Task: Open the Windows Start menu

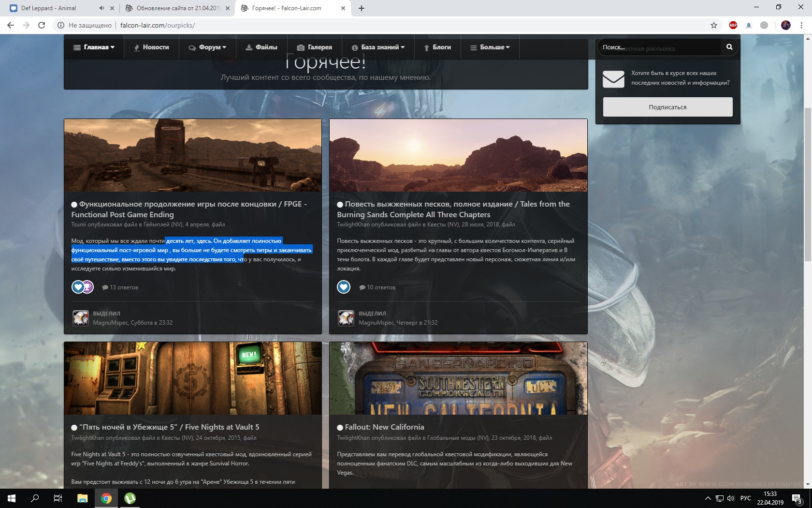Action: (x=12, y=498)
